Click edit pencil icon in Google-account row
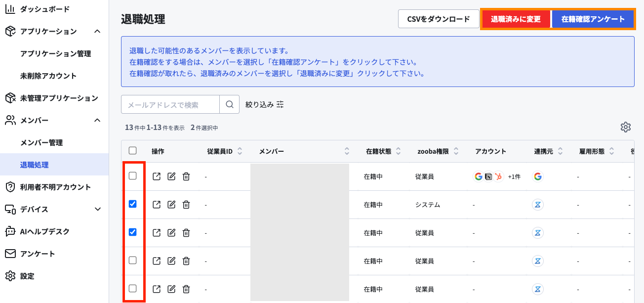 pyautogui.click(x=171, y=176)
